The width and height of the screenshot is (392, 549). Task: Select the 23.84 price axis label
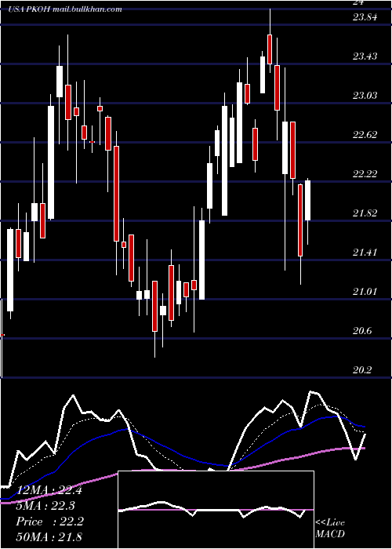[x=365, y=17]
